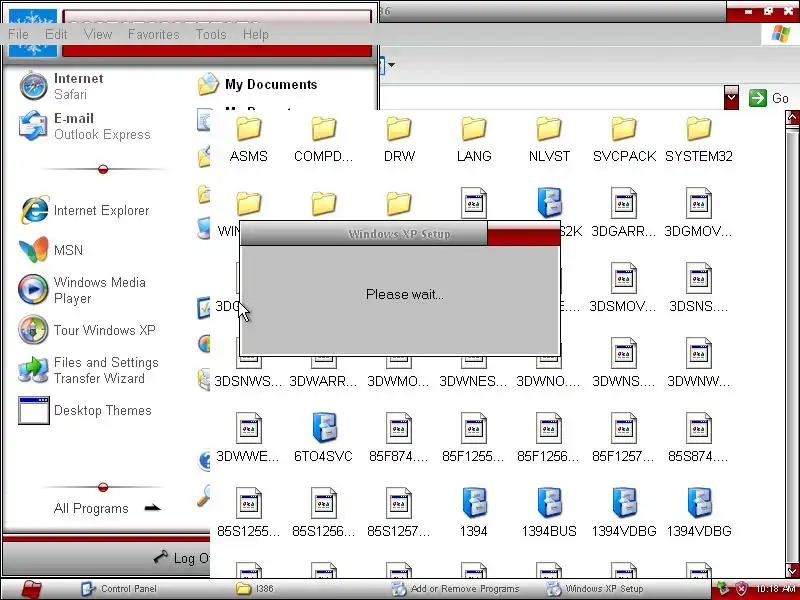Open Desktop Themes from the Start menu
Viewport: 800px width, 600px height.
click(x=85, y=410)
